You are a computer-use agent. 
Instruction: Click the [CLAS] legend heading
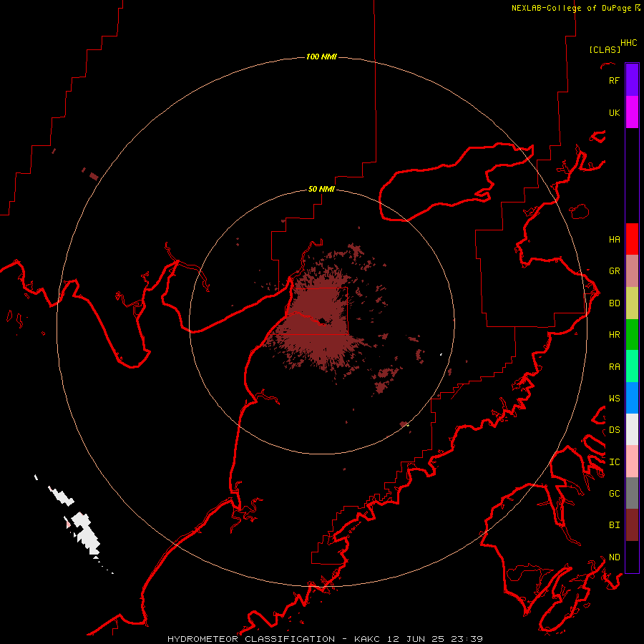coord(605,49)
